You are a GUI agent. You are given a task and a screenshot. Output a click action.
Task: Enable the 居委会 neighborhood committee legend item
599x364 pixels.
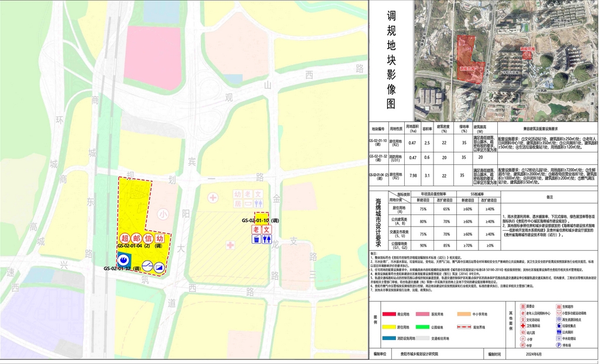522,307
